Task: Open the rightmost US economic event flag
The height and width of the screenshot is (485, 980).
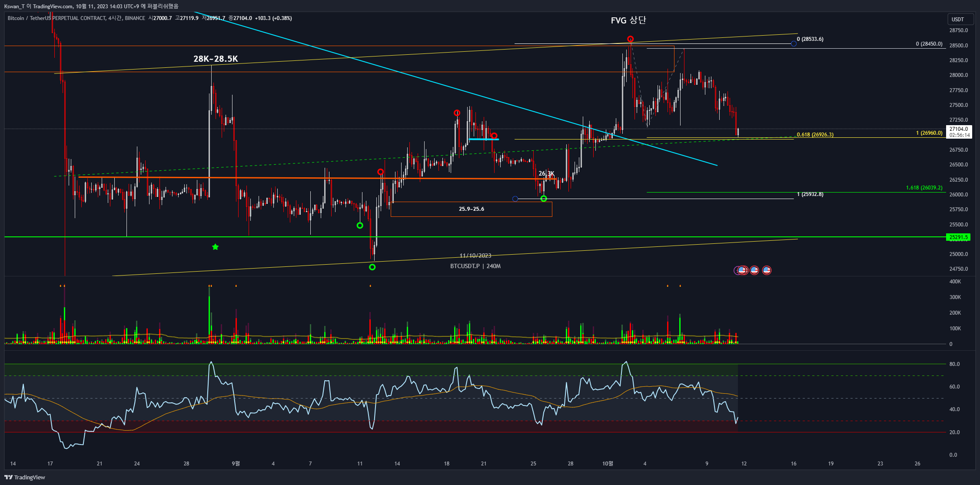Action: click(767, 270)
